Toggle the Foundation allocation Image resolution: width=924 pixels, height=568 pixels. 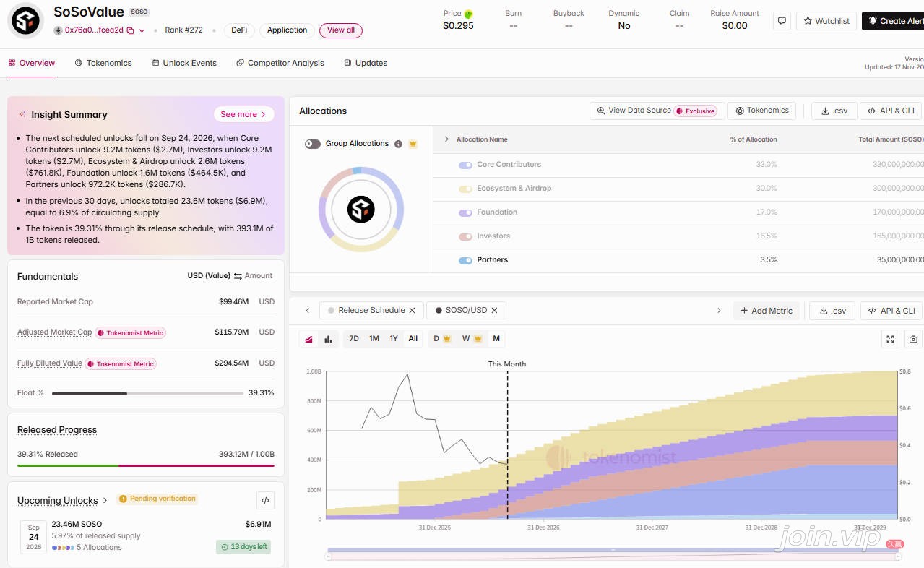(465, 212)
